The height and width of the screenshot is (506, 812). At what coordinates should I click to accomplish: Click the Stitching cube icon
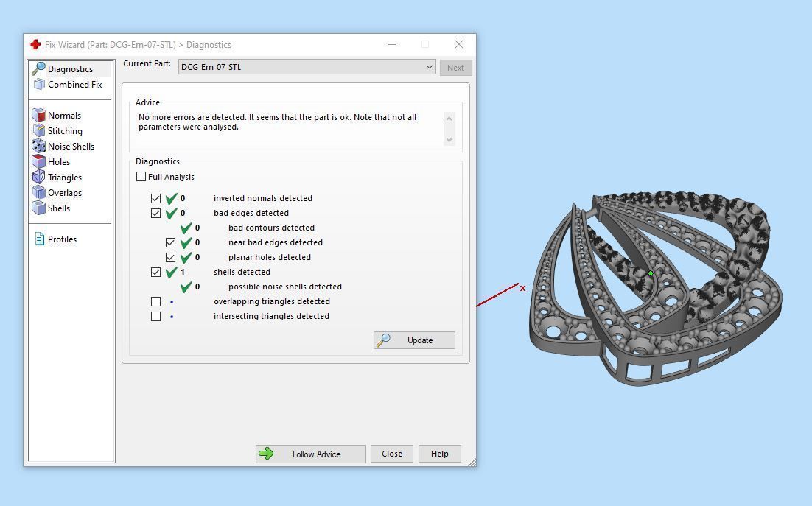coord(39,130)
